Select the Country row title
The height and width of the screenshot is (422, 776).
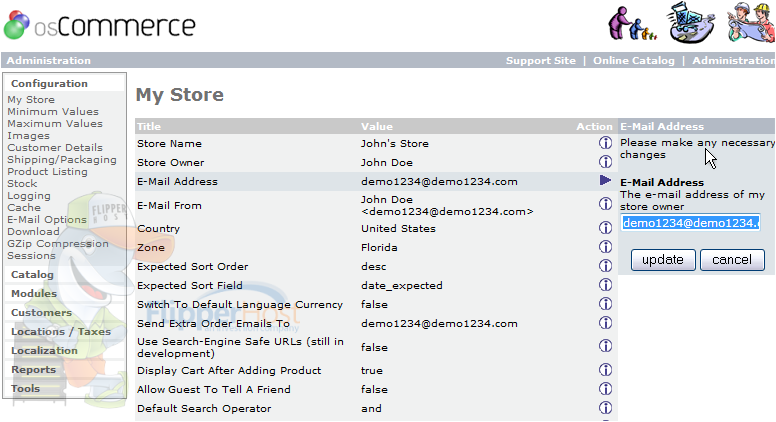click(158, 229)
